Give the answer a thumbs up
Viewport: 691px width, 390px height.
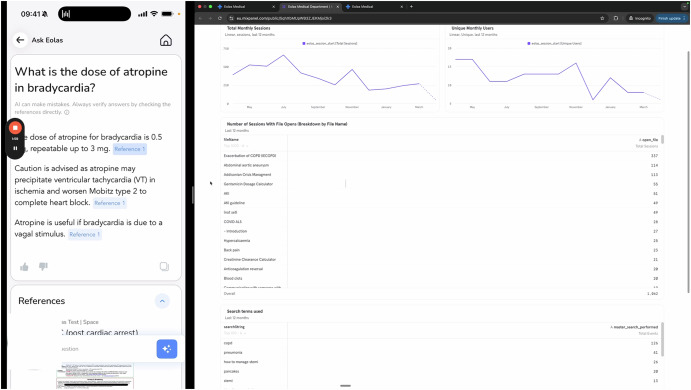pos(24,267)
